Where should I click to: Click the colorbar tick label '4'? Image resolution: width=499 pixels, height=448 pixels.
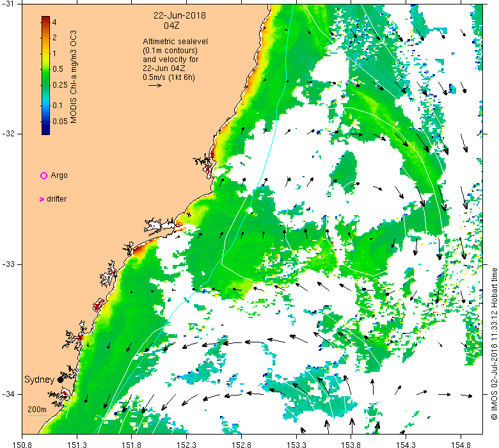pyautogui.click(x=54, y=22)
